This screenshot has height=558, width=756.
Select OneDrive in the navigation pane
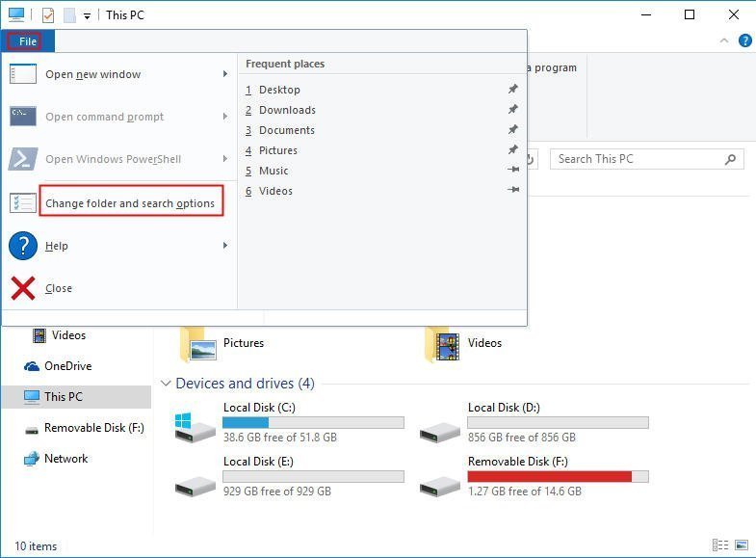tap(68, 366)
